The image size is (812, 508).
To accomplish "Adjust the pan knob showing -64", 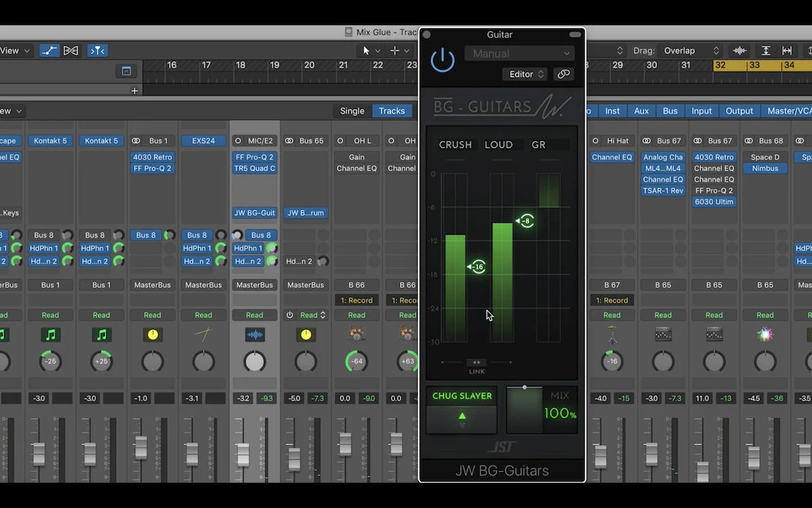I will (x=357, y=361).
